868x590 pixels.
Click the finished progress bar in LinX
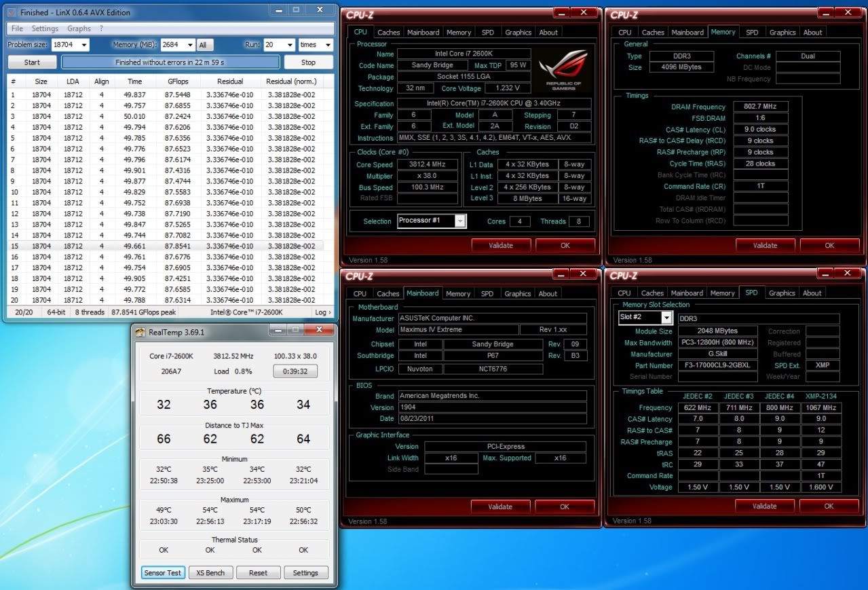tap(170, 62)
